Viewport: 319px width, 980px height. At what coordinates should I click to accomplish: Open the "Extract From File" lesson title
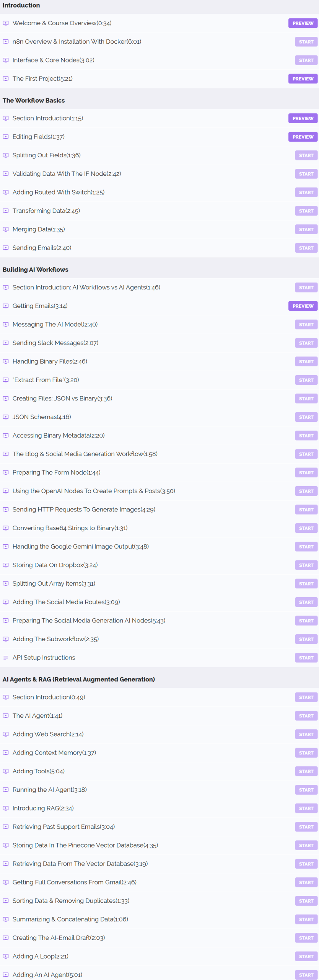[46, 380]
